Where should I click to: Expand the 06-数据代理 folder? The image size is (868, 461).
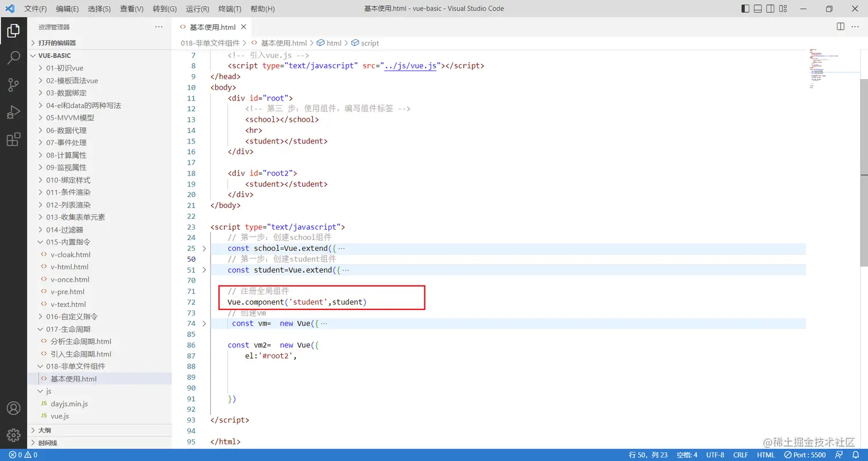pyautogui.click(x=100, y=130)
